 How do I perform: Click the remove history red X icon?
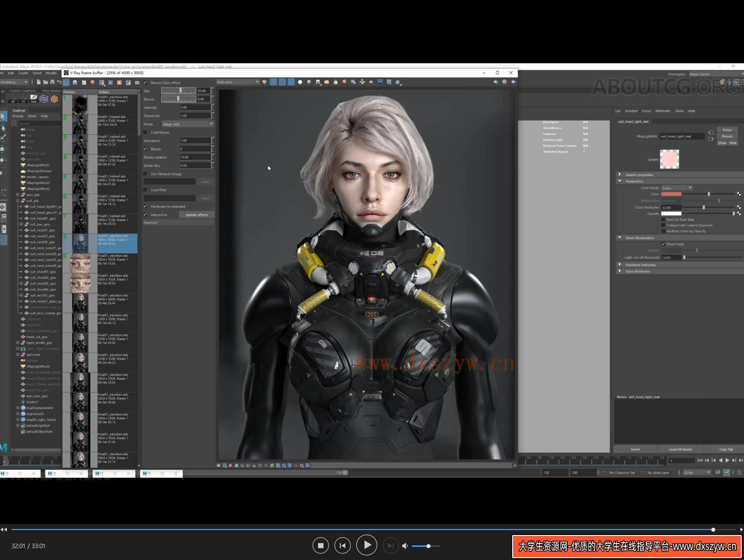pos(92,82)
